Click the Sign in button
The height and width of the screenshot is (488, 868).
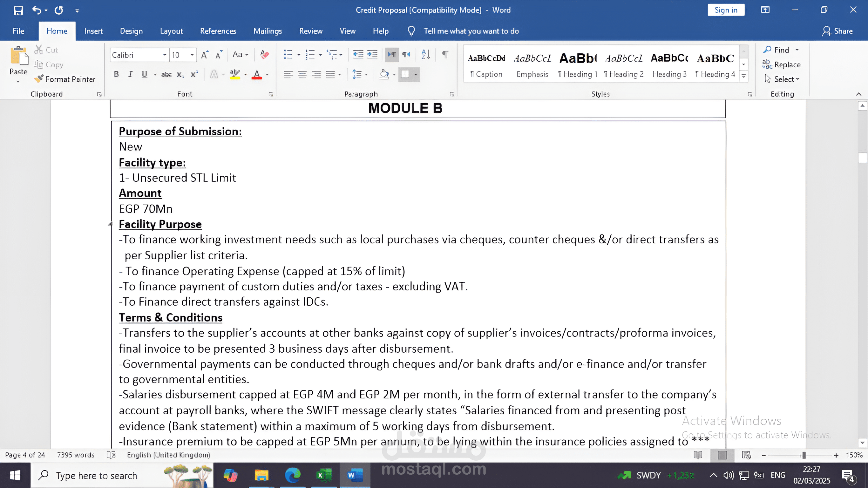click(726, 10)
